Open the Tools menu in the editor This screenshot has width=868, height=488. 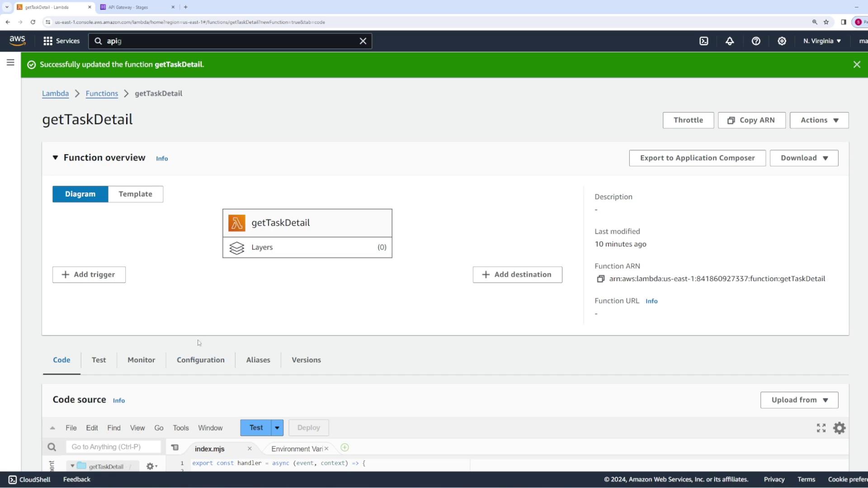pos(180,428)
